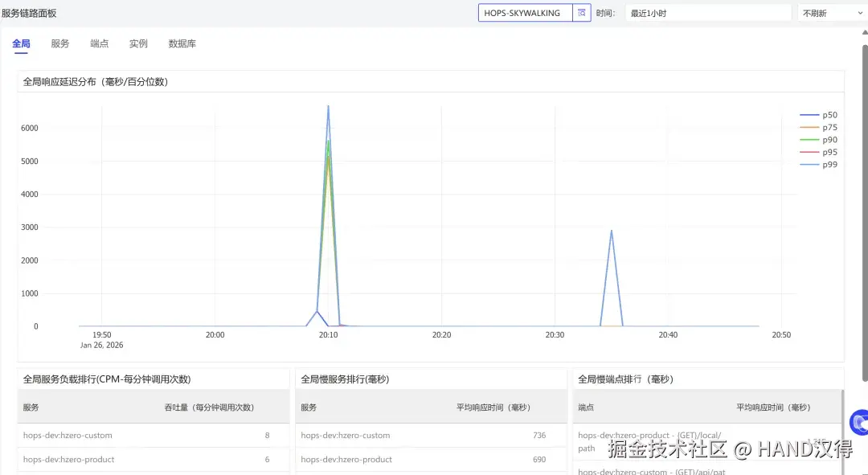
Task: Toggle the p90 legend series
Action: (819, 140)
